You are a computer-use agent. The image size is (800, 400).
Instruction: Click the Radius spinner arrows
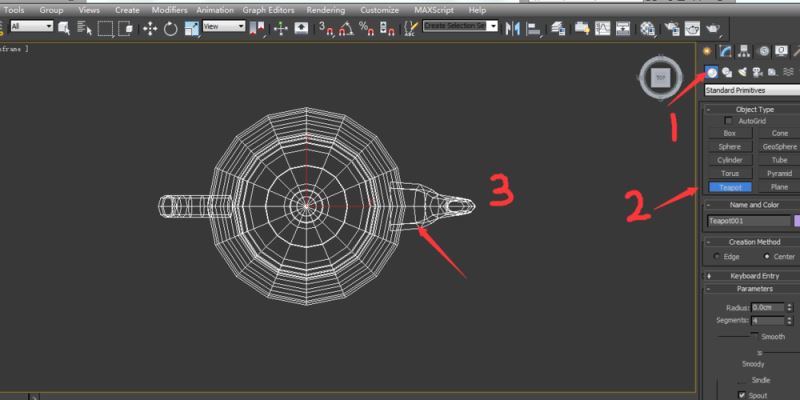pos(790,308)
